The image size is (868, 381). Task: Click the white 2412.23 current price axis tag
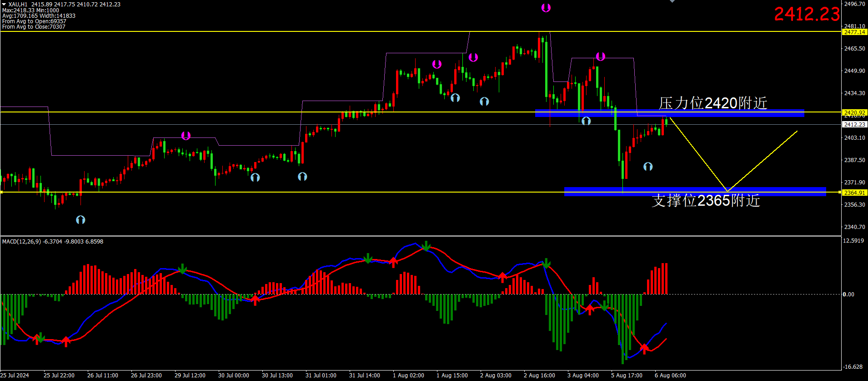point(854,124)
